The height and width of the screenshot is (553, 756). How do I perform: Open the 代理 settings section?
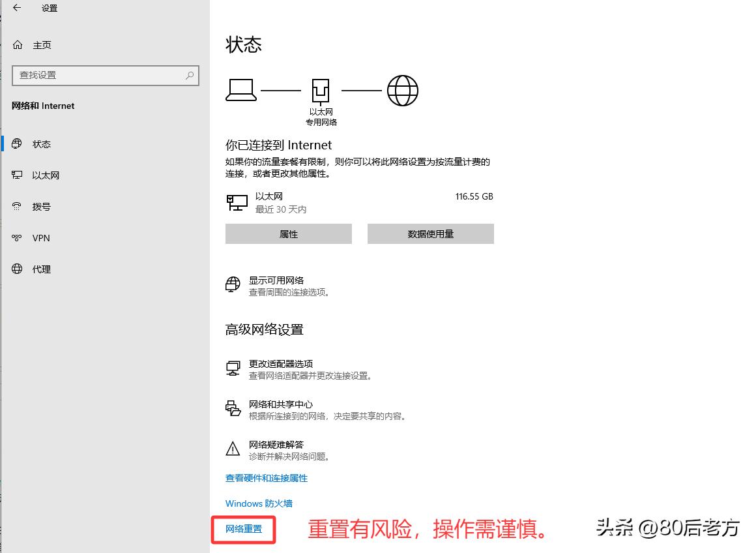pos(41,269)
